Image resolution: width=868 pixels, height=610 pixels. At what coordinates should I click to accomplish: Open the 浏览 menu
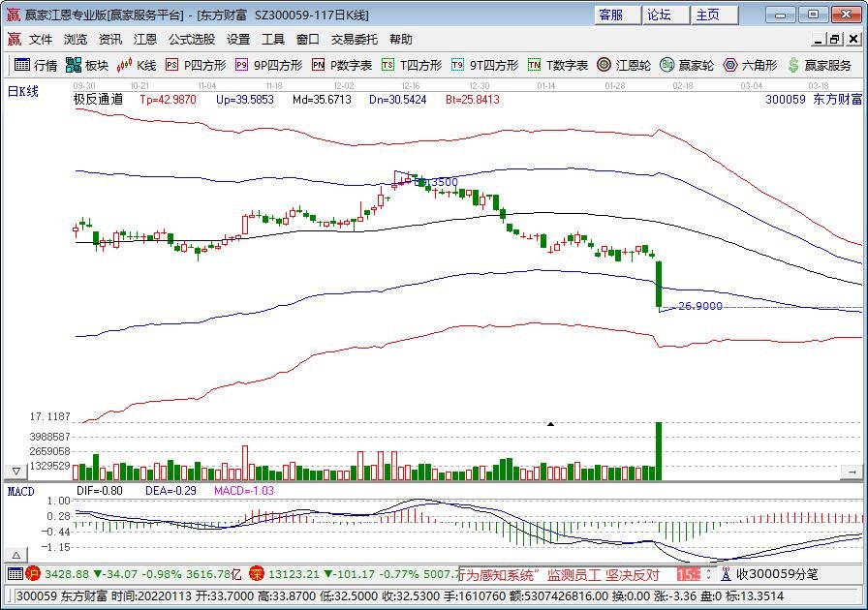pos(76,40)
